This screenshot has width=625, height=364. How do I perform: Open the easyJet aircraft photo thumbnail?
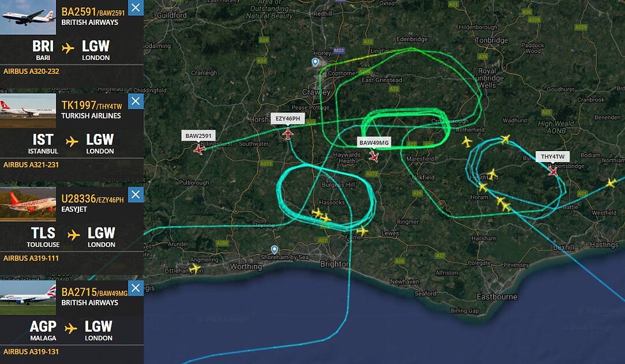28,204
